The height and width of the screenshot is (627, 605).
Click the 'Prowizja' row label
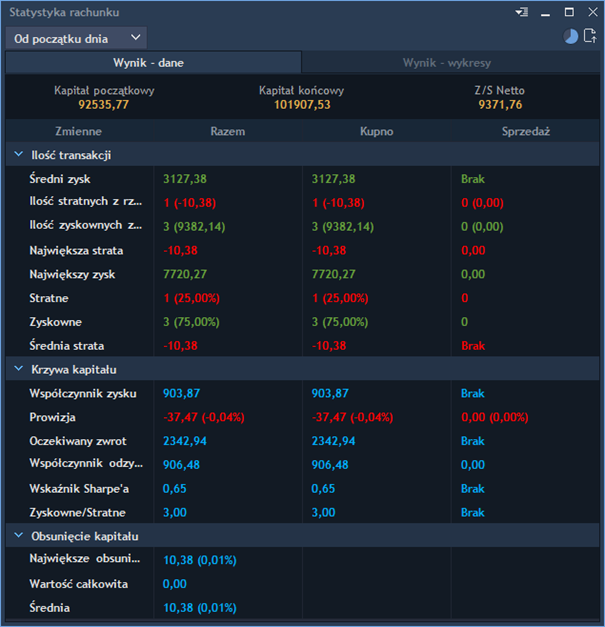(x=53, y=417)
